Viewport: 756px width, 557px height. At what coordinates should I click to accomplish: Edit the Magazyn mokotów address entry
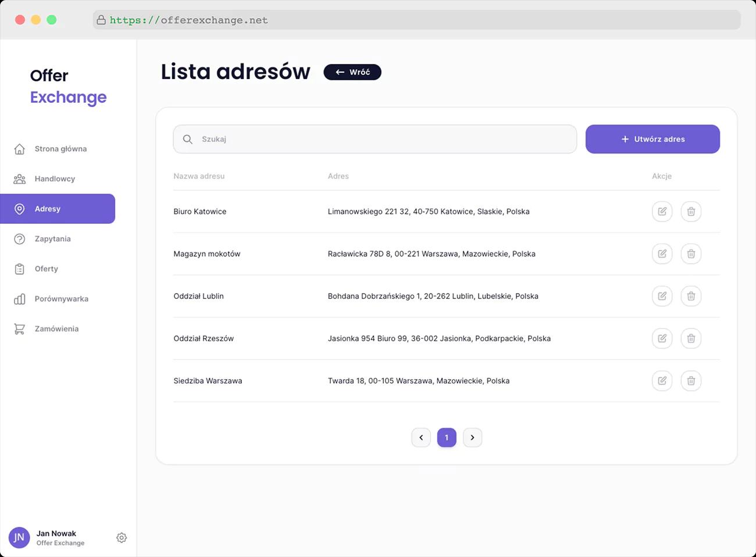[662, 254]
